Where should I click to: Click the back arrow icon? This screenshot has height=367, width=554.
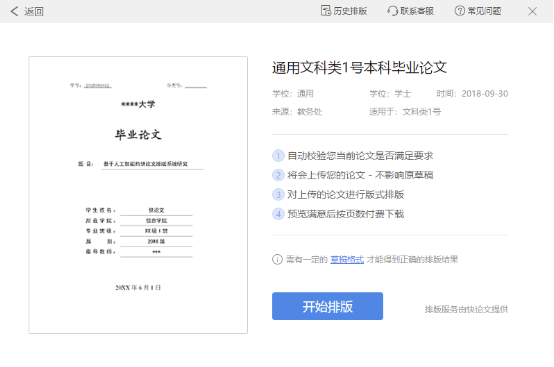(x=14, y=11)
